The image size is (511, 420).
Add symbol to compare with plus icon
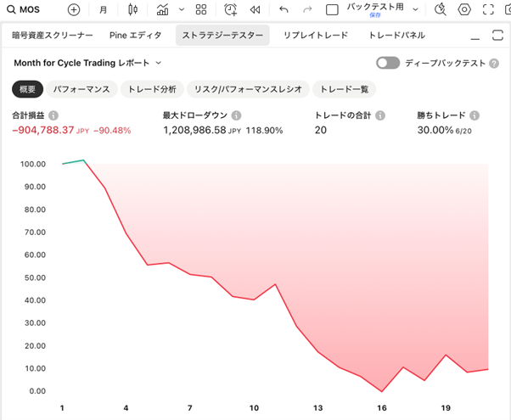tap(74, 10)
